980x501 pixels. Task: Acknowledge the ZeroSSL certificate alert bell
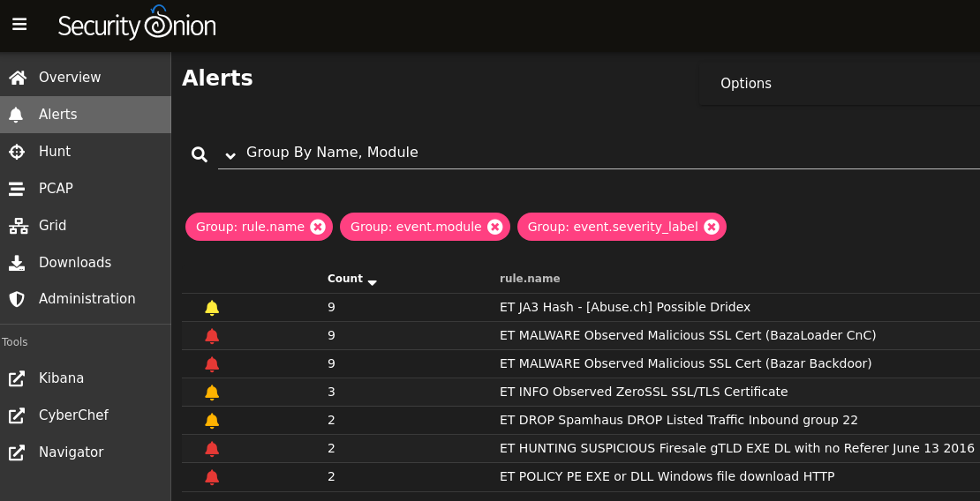point(212,393)
